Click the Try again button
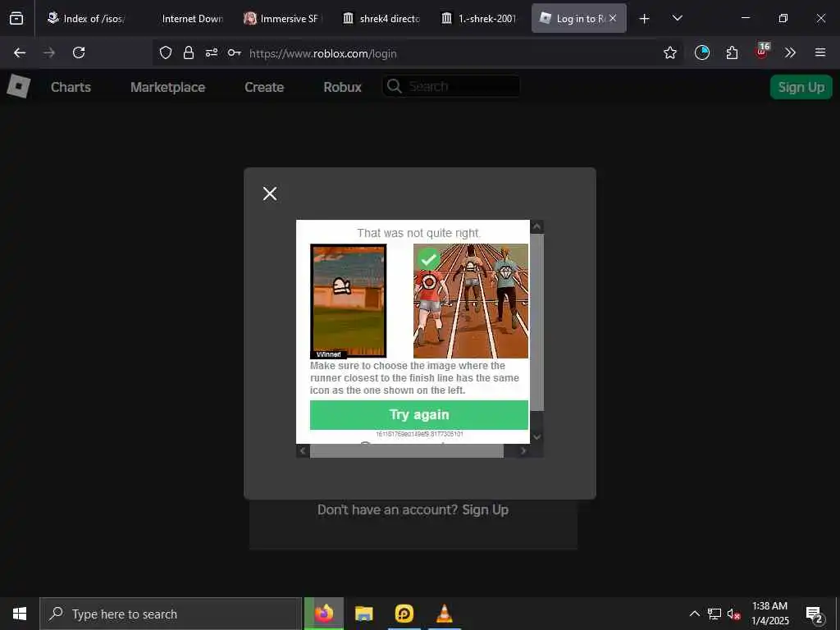This screenshot has width=840, height=630. [x=419, y=414]
